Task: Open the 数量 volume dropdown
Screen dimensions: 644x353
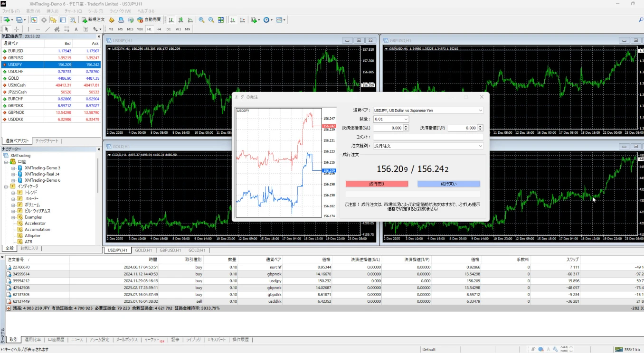Action: tap(406, 119)
